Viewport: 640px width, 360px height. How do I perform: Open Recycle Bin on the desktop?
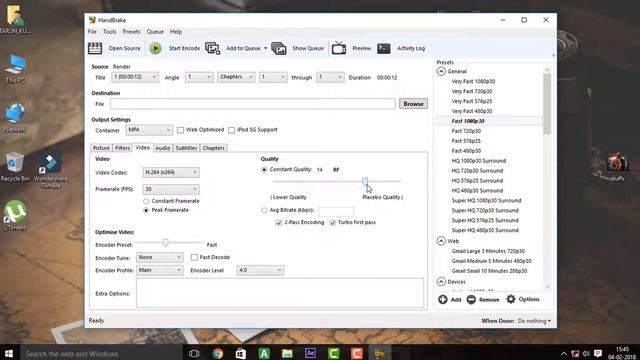click(15, 167)
